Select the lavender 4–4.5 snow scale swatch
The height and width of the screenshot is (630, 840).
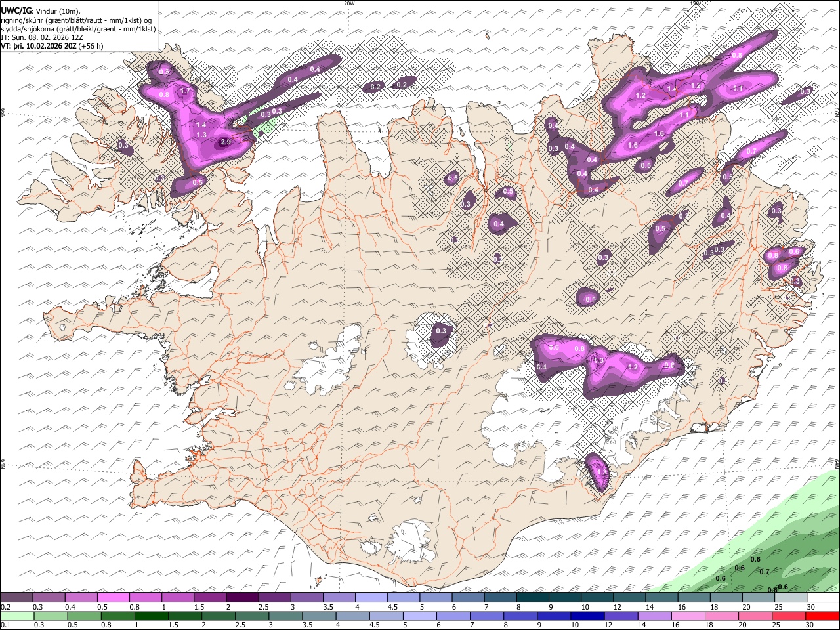(x=371, y=598)
